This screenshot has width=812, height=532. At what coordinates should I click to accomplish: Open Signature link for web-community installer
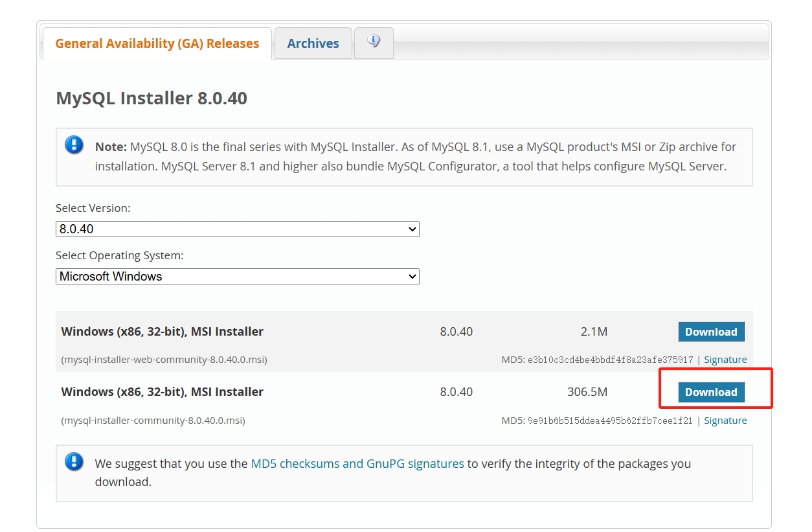click(x=725, y=360)
